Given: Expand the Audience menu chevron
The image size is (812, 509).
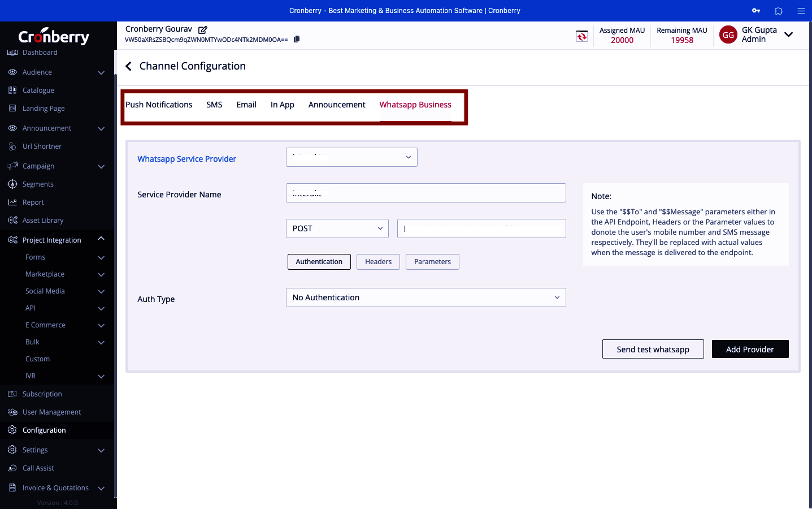Looking at the screenshot, I should click(x=101, y=72).
